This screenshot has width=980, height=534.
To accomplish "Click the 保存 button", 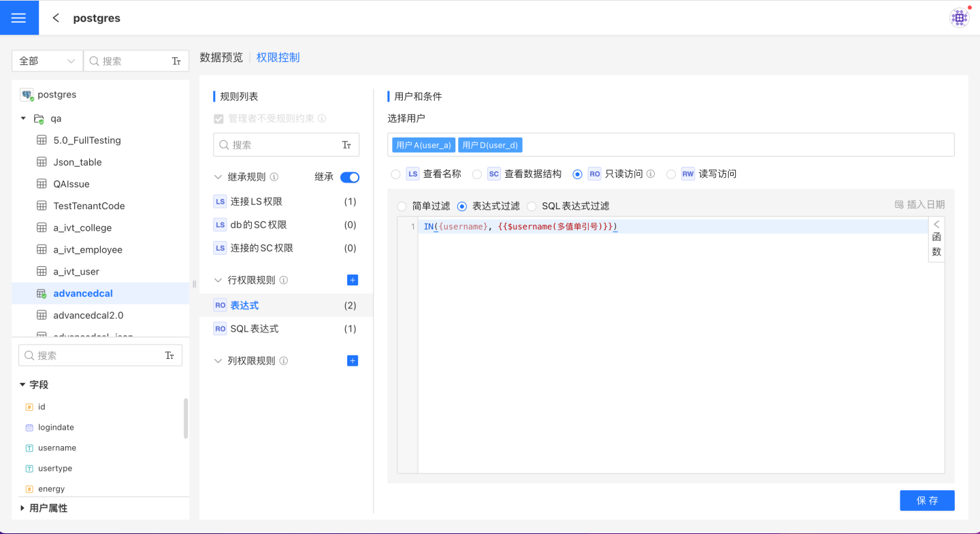I will [x=926, y=501].
